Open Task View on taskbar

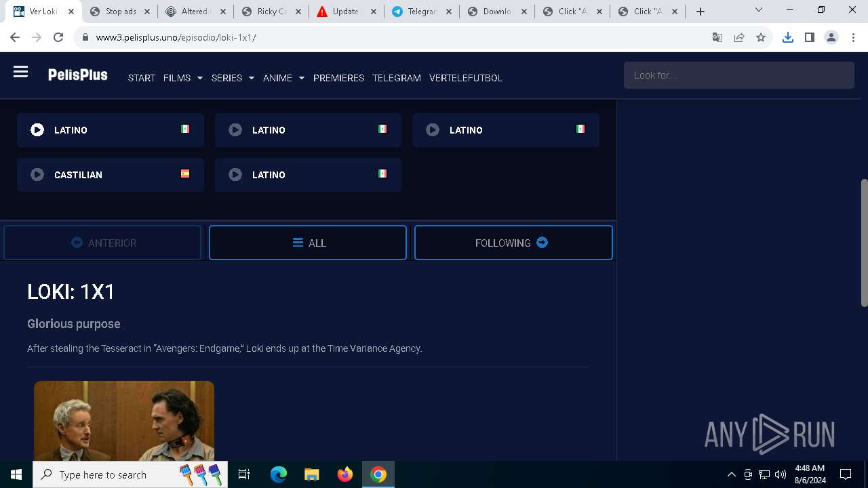[244, 474]
